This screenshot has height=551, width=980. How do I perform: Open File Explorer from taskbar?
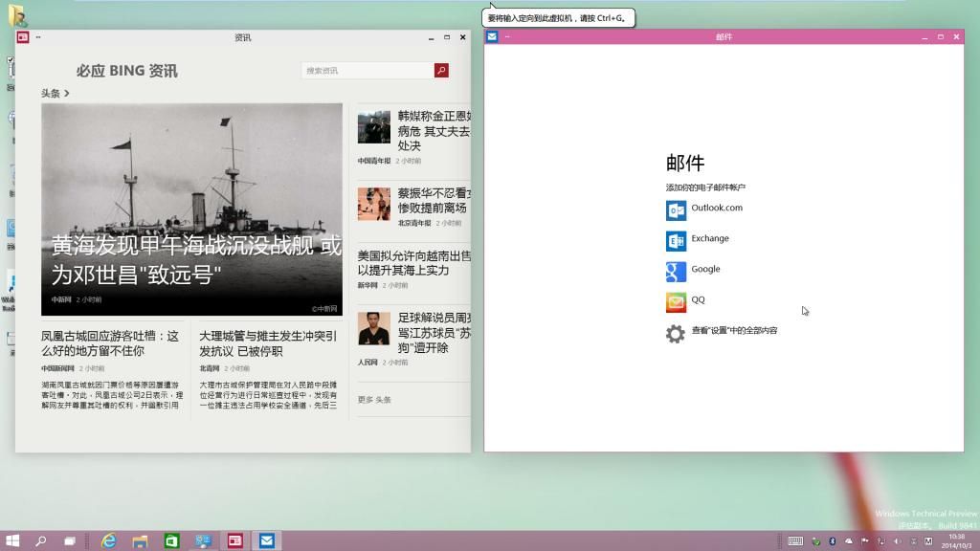(x=140, y=541)
